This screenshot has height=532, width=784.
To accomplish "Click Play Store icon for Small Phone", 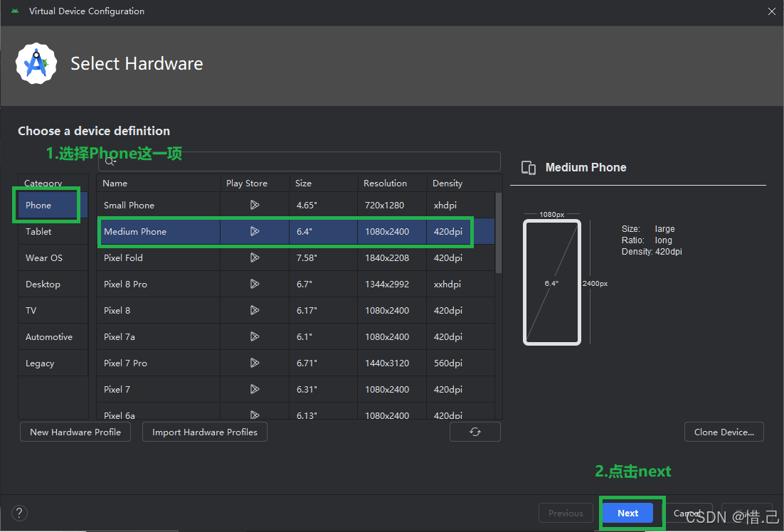I will point(255,205).
